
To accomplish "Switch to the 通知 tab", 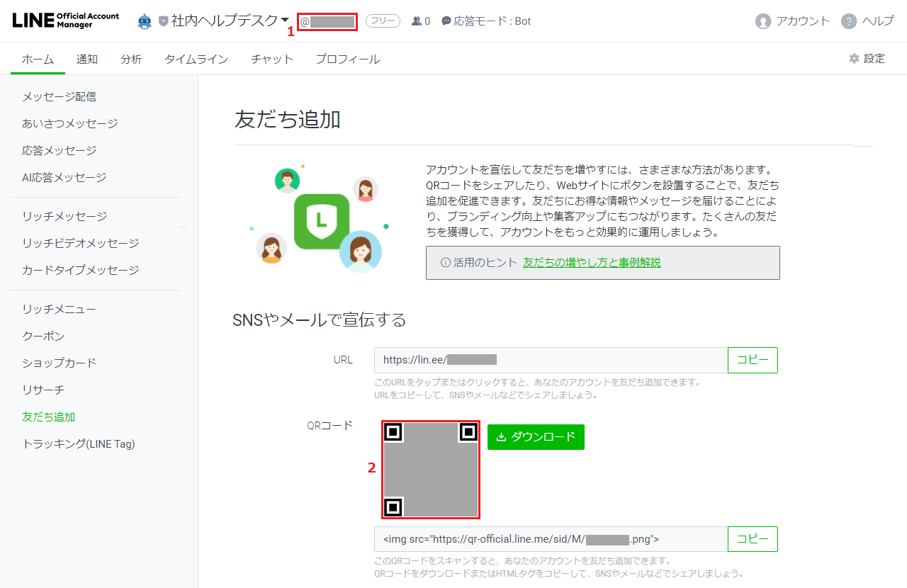I will [x=87, y=59].
